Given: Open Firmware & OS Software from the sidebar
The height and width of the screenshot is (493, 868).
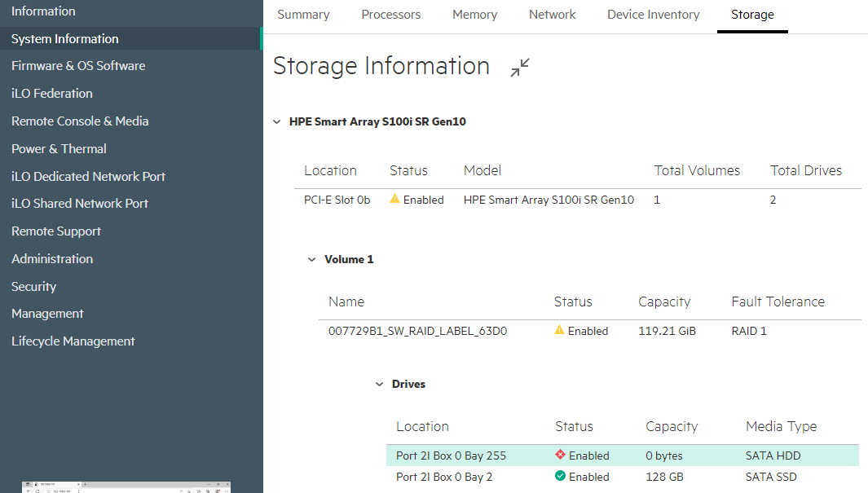Looking at the screenshot, I should 78,65.
